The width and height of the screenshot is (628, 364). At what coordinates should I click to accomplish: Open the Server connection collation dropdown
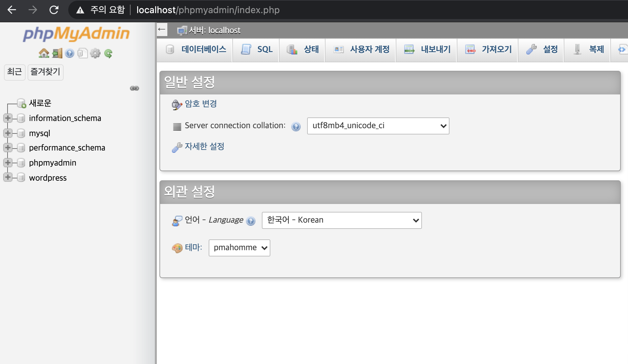[378, 126]
